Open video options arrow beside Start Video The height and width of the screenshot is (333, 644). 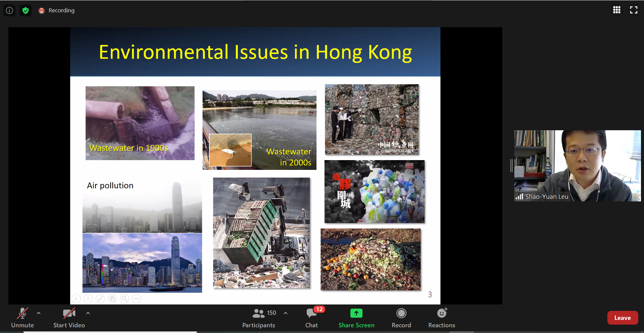(88, 313)
